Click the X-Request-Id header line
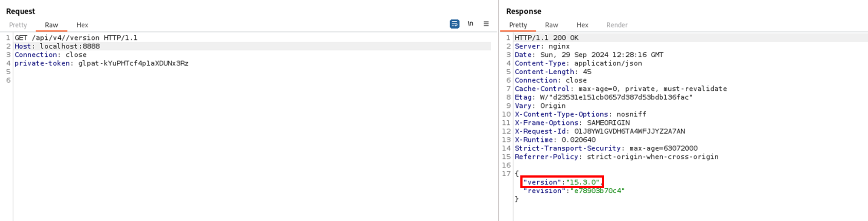Screen dimensions: 868x221 pyautogui.click(x=600, y=131)
